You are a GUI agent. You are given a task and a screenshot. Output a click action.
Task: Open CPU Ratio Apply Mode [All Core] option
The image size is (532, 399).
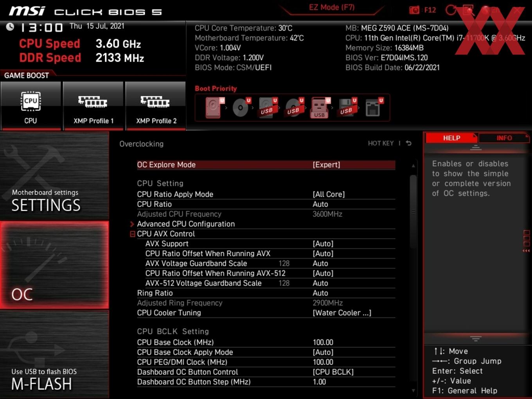coord(329,194)
